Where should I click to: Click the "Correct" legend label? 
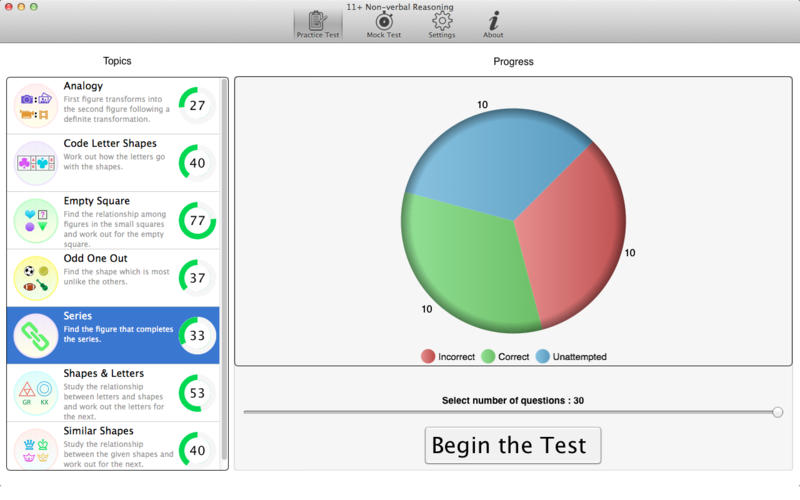[x=513, y=357]
